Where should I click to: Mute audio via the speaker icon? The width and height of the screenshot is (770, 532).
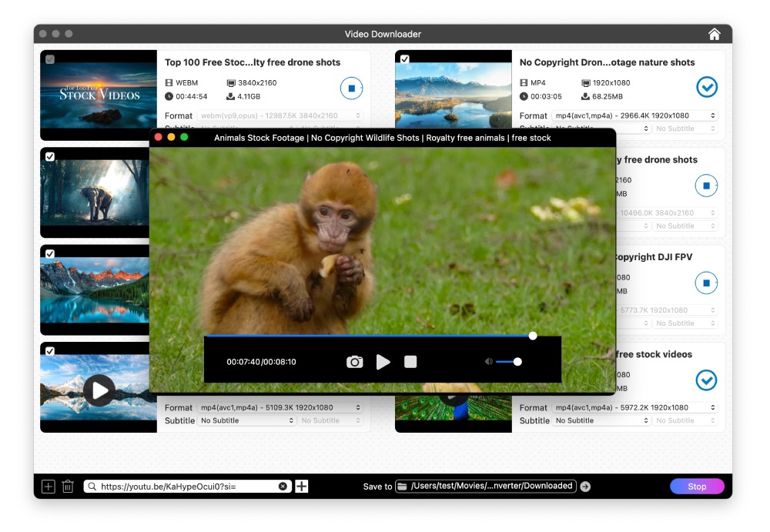pos(488,362)
